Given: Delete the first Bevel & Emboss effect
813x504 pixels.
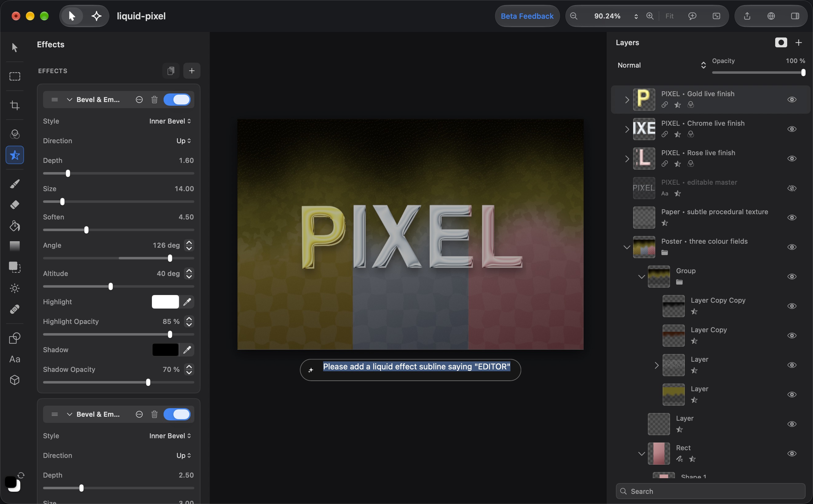Looking at the screenshot, I should coord(154,99).
